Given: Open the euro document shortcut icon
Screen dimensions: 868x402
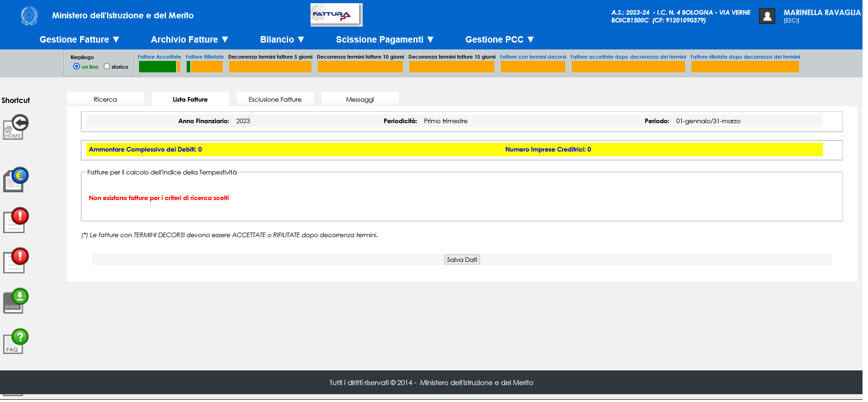Looking at the screenshot, I should pyautogui.click(x=16, y=179).
